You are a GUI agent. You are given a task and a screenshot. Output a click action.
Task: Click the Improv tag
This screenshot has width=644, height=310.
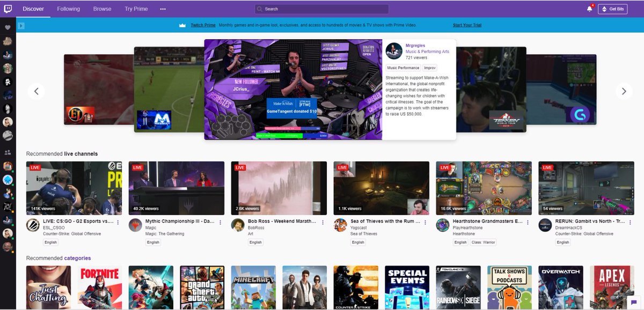430,68
